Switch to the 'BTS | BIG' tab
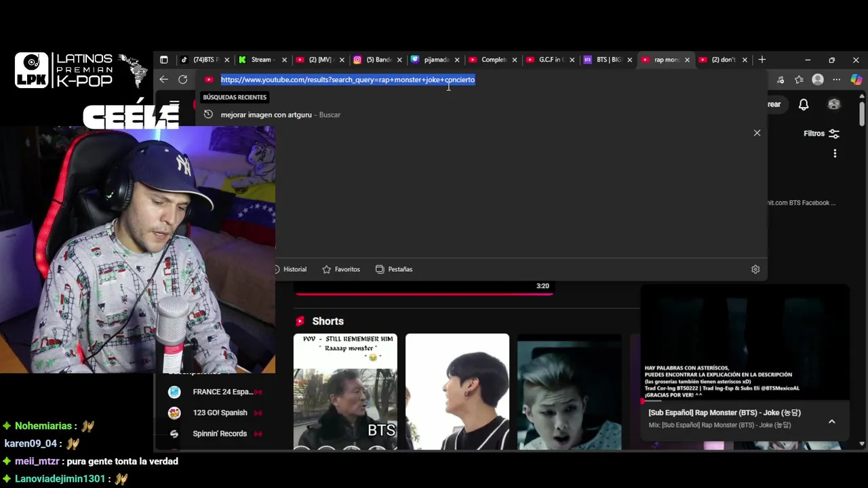The image size is (868, 488). (608, 60)
